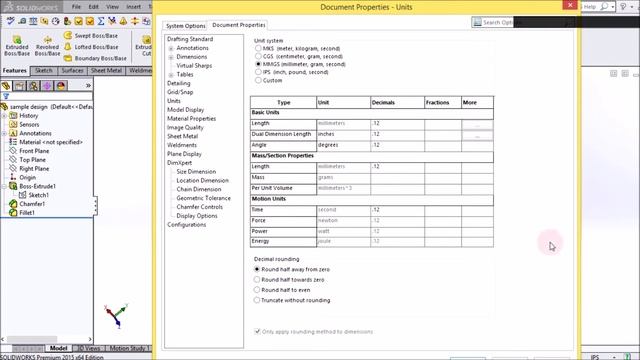Open the Insert menu

click(133, 7)
